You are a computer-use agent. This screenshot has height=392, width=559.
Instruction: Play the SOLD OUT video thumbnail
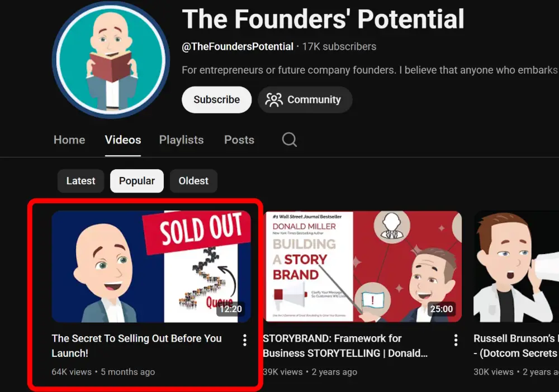(151, 267)
